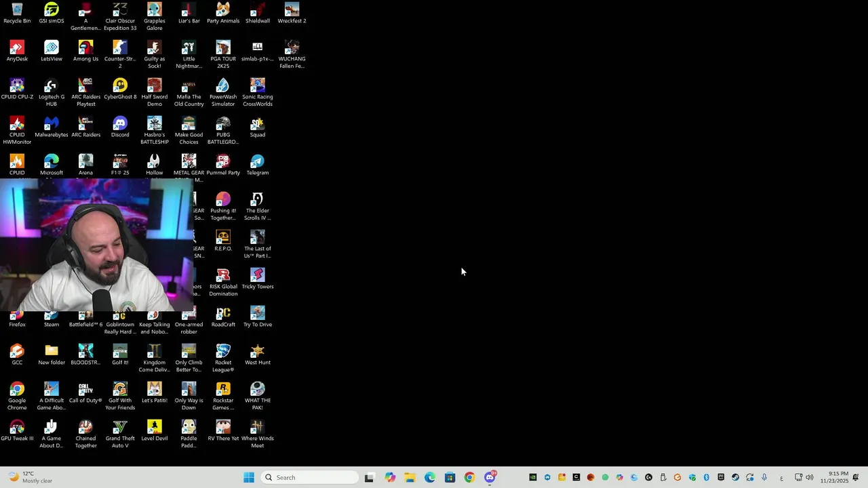The image size is (868, 488).
Task: Select The Elder Scrolls IV icon
Action: 258,206
